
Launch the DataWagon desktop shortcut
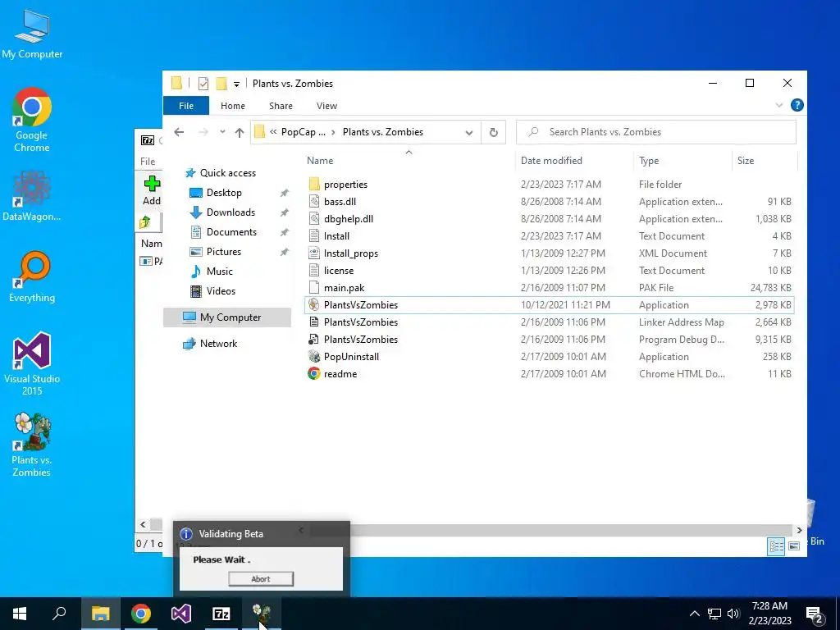pos(32,196)
